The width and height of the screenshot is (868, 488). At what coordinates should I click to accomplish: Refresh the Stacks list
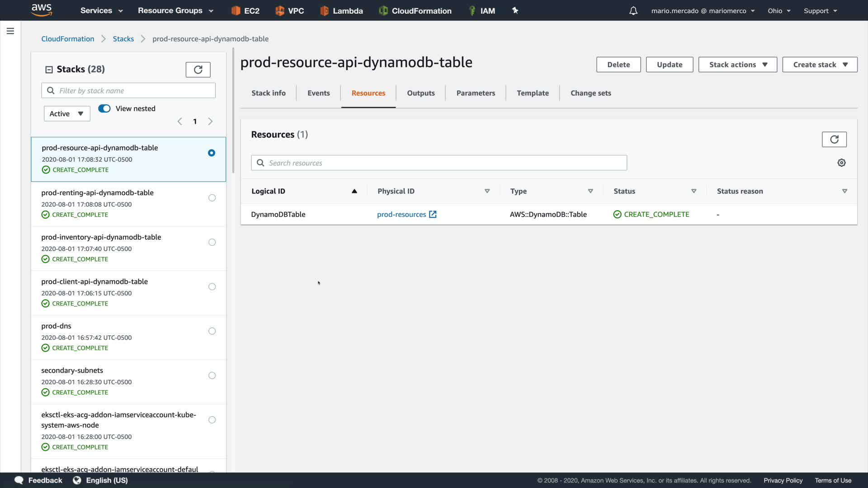(198, 70)
